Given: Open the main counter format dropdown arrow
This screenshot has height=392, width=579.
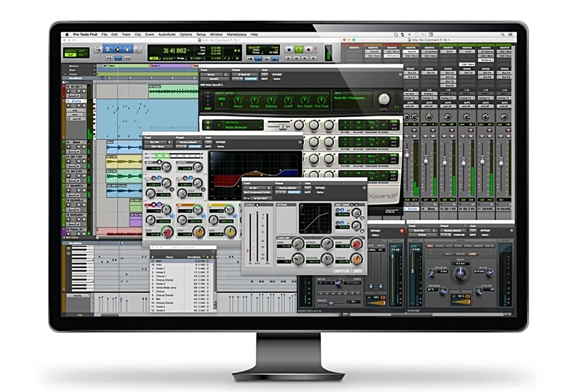Looking at the screenshot, I should point(189,50).
